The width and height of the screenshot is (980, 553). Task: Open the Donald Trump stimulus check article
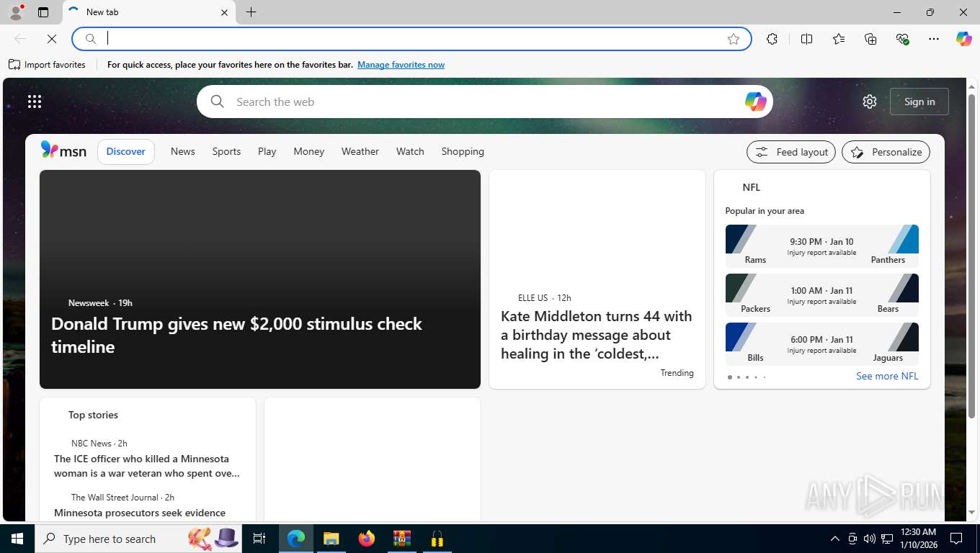coord(236,335)
